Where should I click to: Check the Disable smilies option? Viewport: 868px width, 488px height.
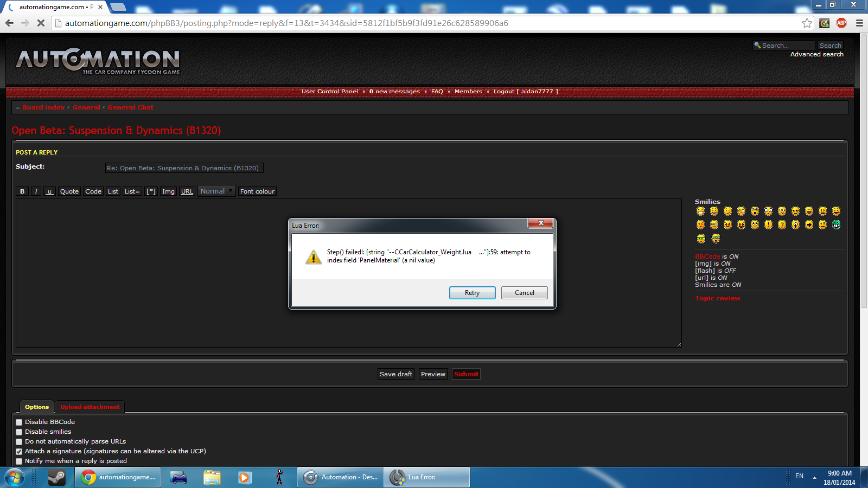tap(19, 432)
